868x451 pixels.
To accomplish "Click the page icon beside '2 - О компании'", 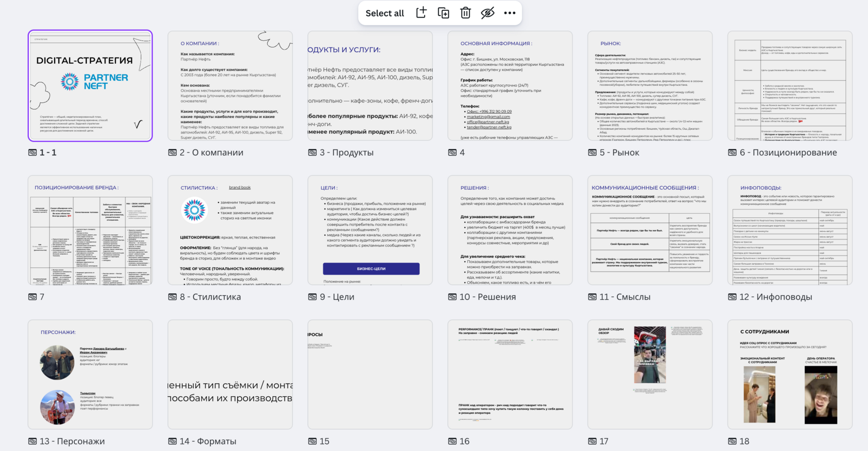I will point(172,153).
